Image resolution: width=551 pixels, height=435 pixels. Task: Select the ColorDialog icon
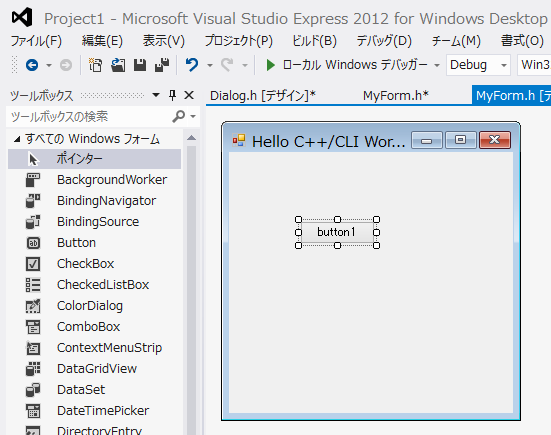coord(33,306)
